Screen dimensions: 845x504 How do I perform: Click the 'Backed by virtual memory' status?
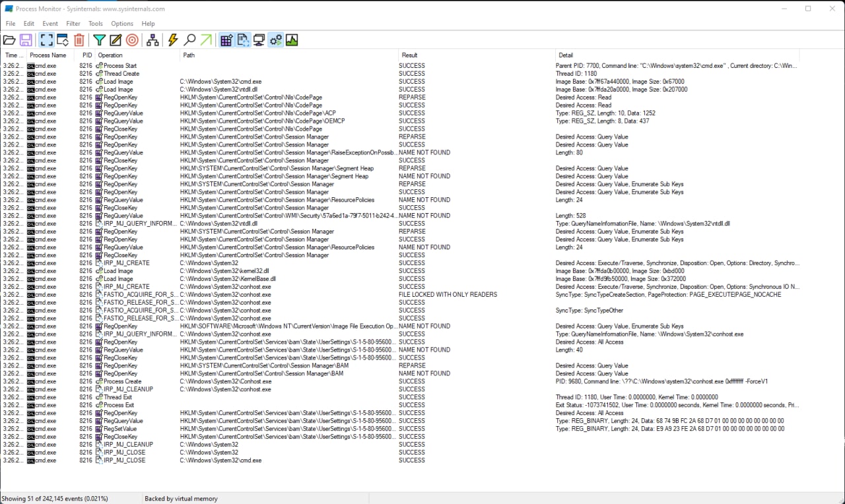click(x=181, y=499)
